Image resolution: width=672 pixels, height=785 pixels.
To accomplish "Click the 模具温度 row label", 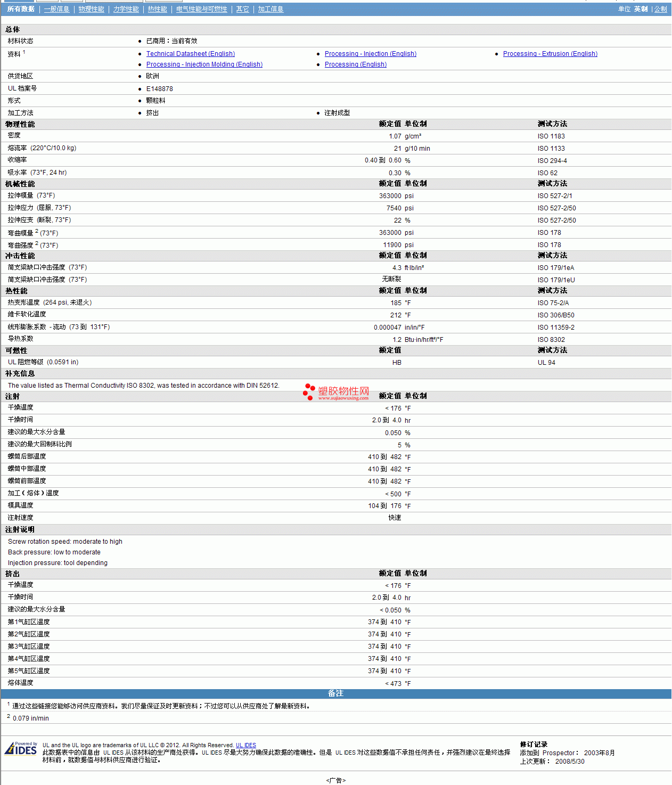I will 21,505.
